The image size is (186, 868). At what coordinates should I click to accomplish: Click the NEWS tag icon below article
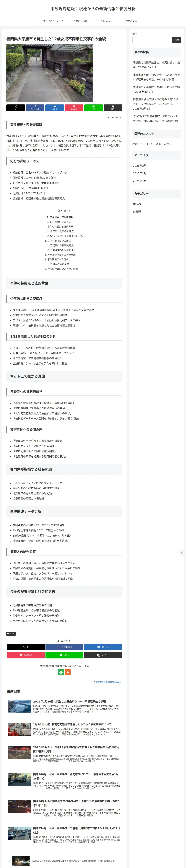tap(11, 634)
